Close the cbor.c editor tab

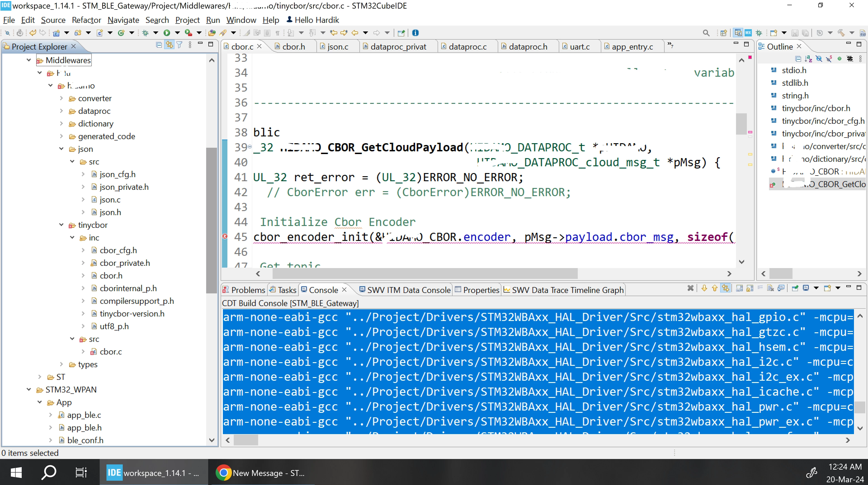click(x=259, y=46)
